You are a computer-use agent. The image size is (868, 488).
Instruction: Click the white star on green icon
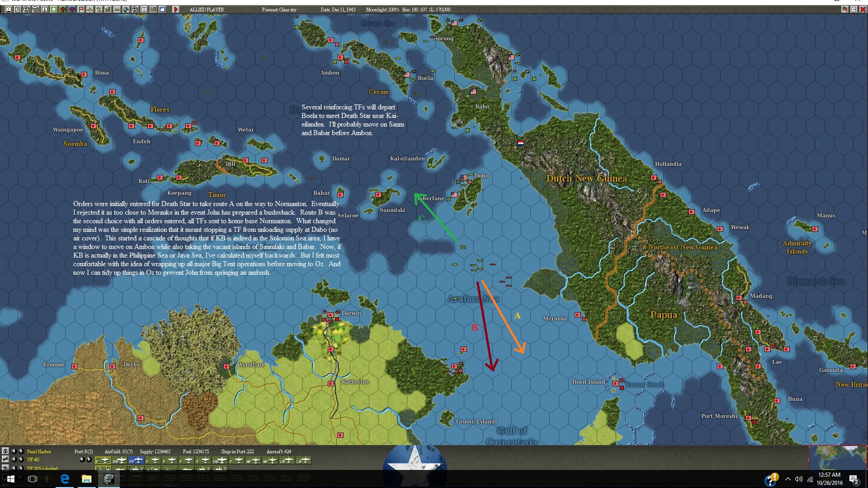53,9
